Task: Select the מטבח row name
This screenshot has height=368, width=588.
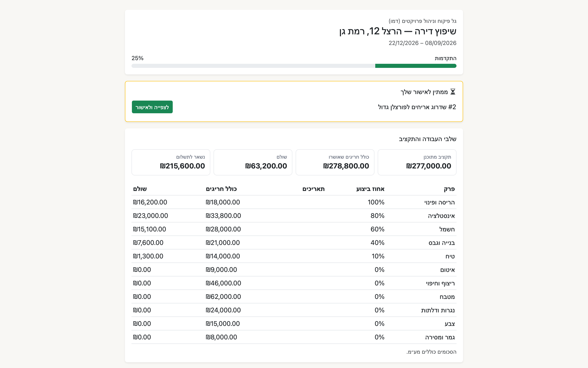Action: tap(447, 297)
